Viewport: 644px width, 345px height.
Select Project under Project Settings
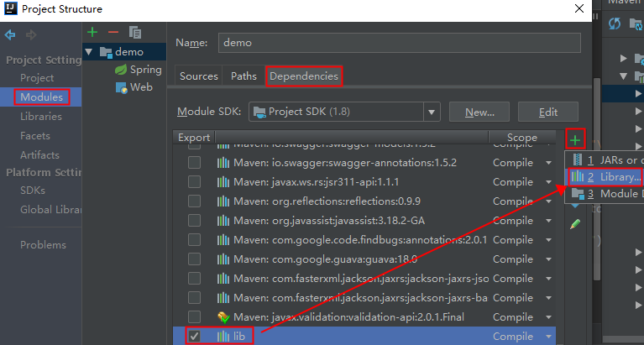tap(37, 78)
